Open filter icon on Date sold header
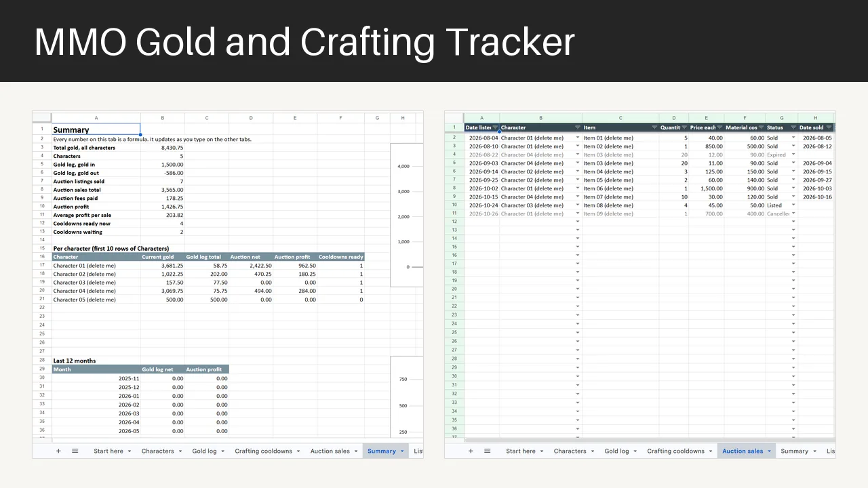The height and width of the screenshot is (488, 868). 829,127
